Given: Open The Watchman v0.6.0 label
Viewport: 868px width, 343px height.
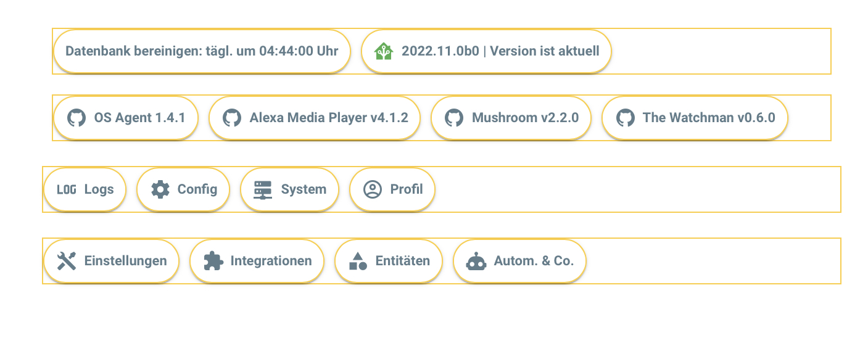Looking at the screenshot, I should point(709,117).
